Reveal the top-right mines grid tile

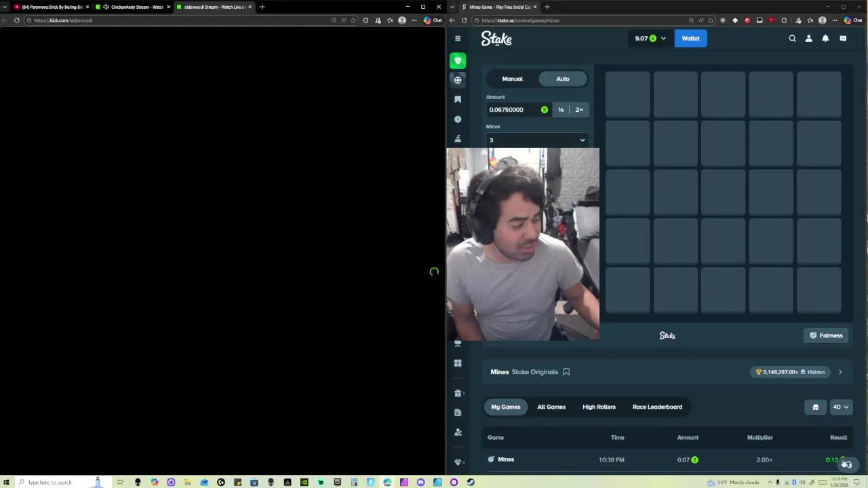tap(818, 94)
